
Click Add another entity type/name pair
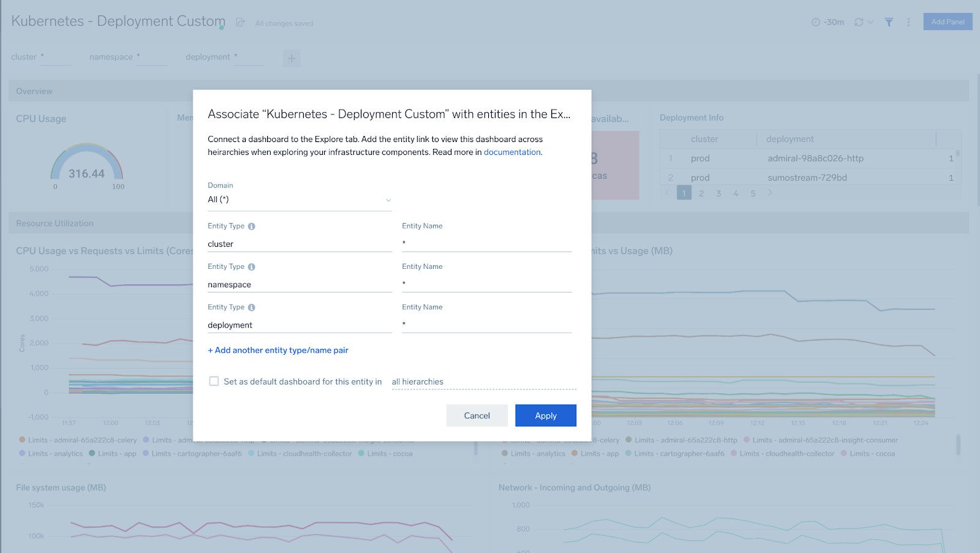tap(278, 350)
